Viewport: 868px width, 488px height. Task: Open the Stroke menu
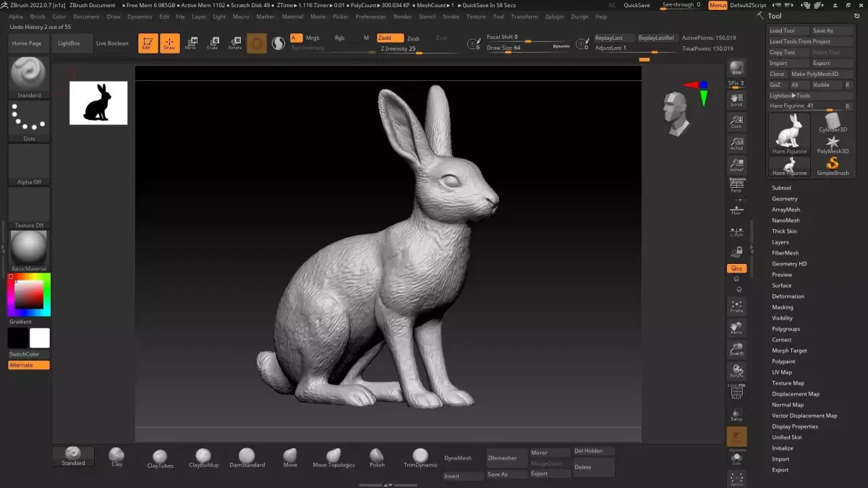[x=451, y=17]
